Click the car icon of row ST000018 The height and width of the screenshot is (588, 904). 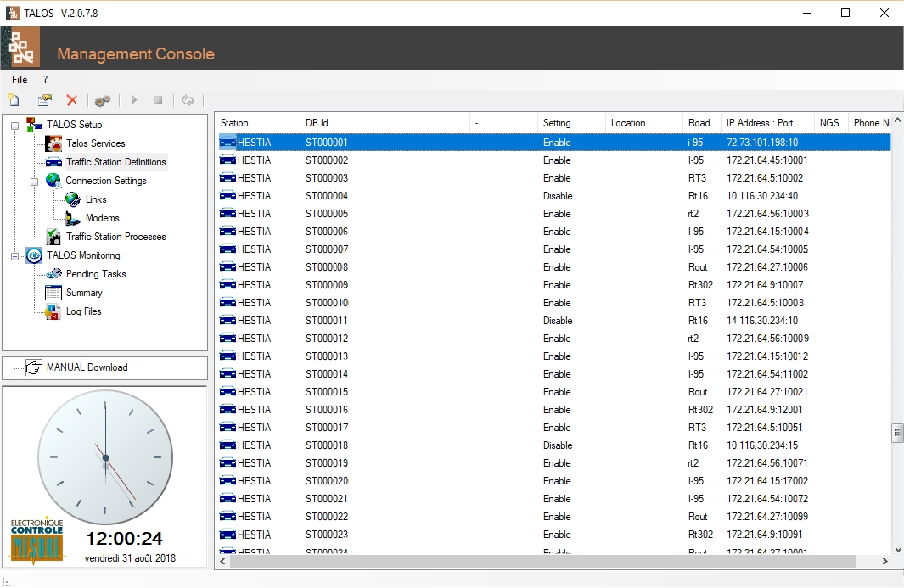coord(227,445)
